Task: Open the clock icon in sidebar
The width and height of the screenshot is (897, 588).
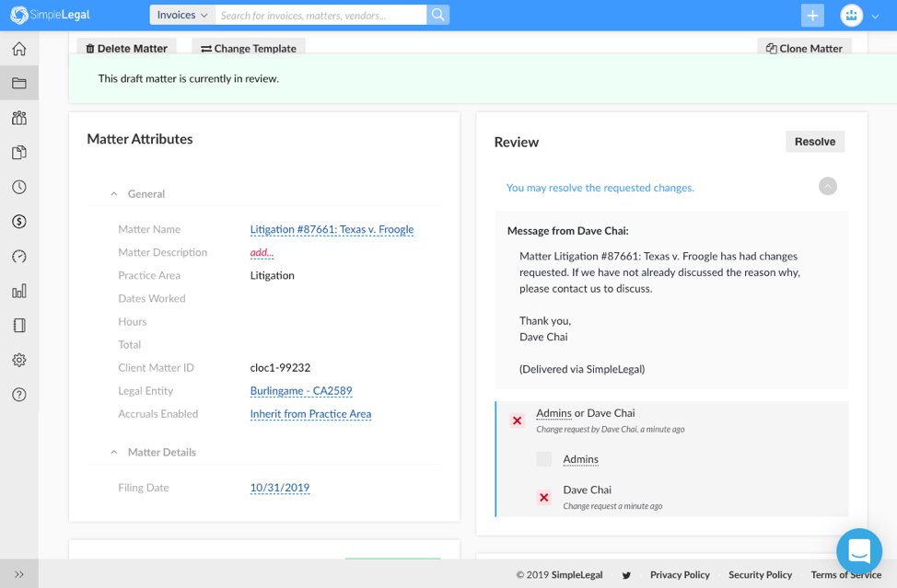Action: coord(18,187)
